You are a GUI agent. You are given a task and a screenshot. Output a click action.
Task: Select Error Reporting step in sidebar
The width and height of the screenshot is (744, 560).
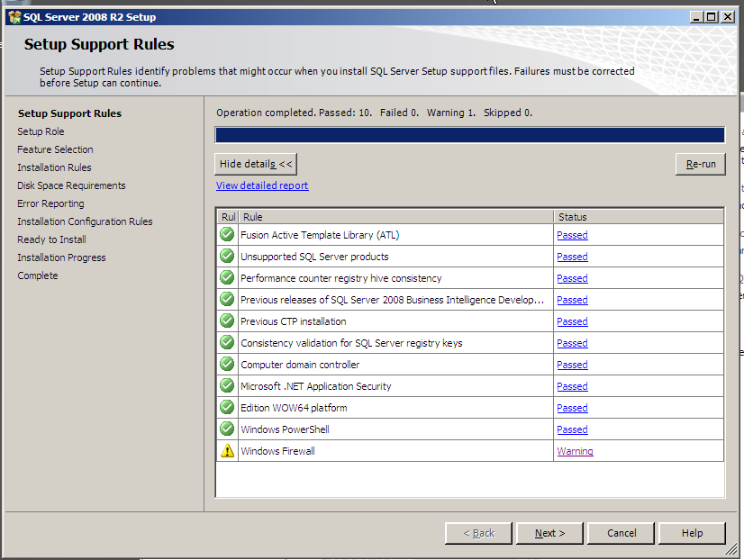50,203
